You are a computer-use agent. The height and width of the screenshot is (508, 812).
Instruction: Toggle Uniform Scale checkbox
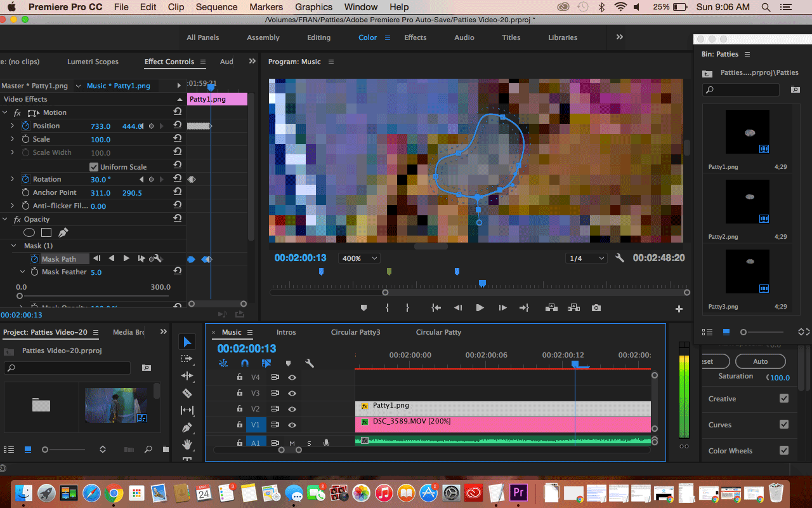click(94, 167)
